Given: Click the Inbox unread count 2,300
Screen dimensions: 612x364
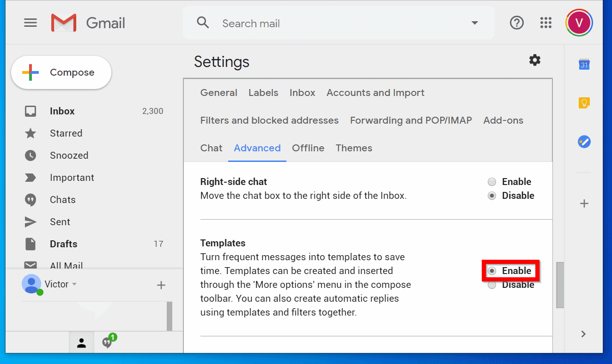Looking at the screenshot, I should click(x=152, y=111).
